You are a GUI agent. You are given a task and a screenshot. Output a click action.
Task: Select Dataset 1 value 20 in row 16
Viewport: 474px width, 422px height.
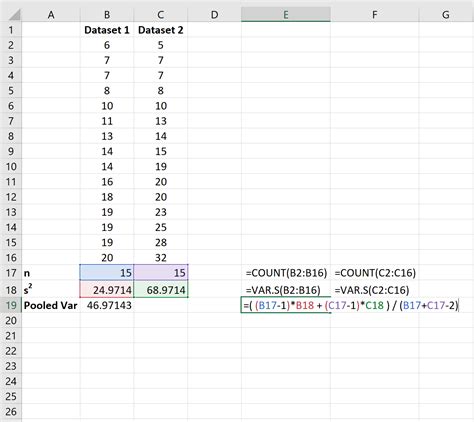107,258
